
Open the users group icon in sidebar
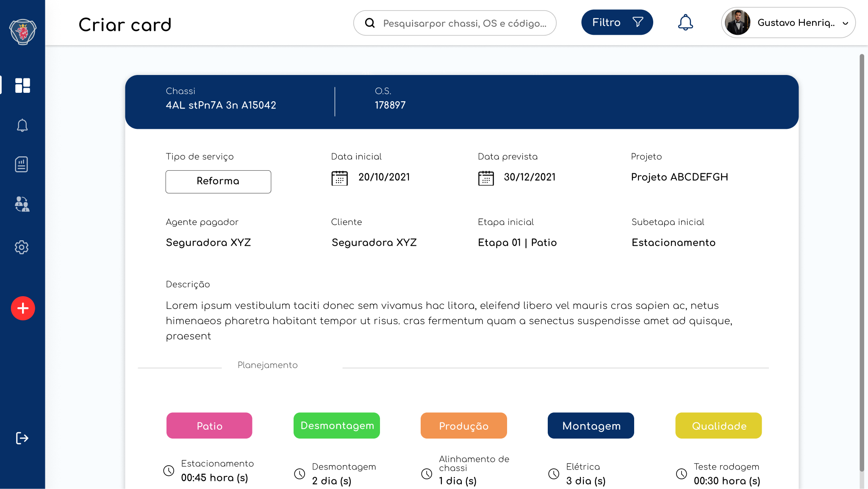22,204
